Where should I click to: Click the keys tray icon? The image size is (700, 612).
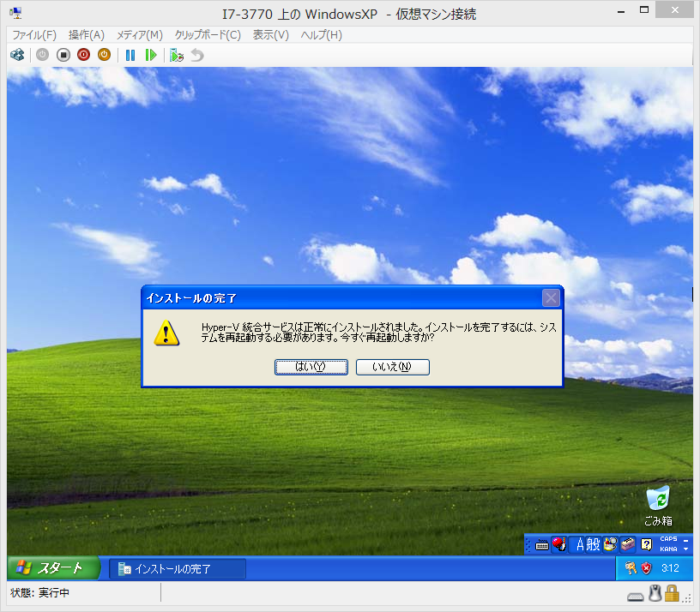coord(631,567)
